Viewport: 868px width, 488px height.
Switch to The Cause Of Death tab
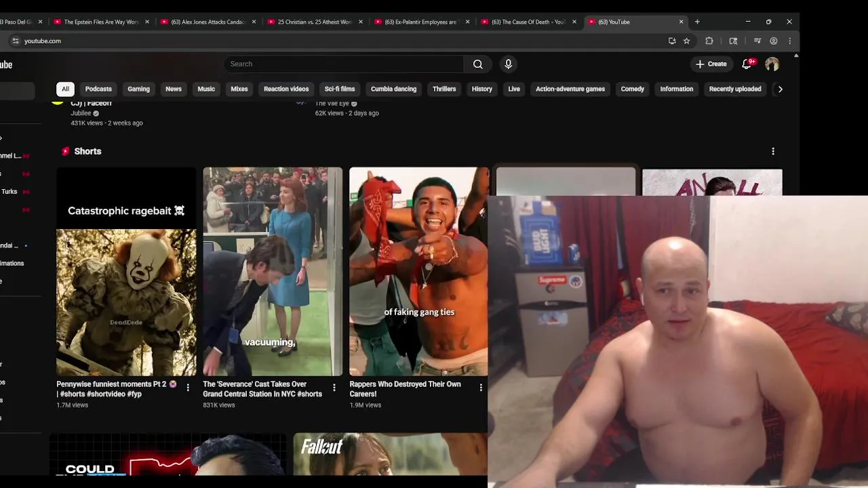click(x=528, y=22)
